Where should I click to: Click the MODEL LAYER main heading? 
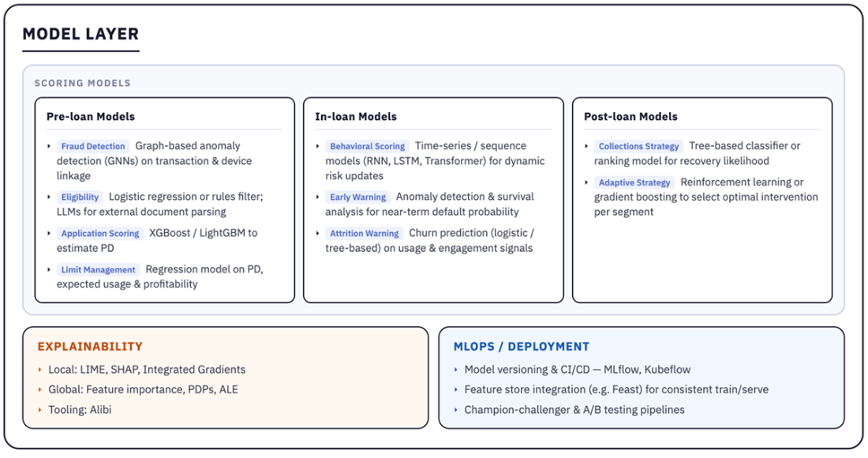[x=80, y=33]
